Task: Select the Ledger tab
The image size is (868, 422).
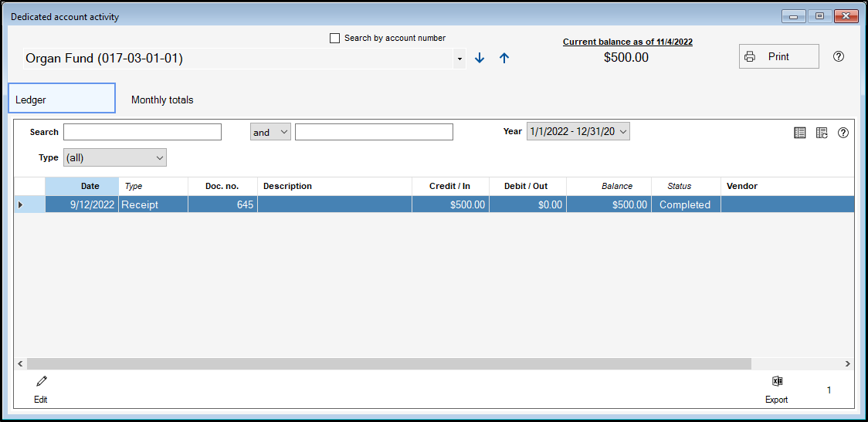Action: (x=62, y=99)
